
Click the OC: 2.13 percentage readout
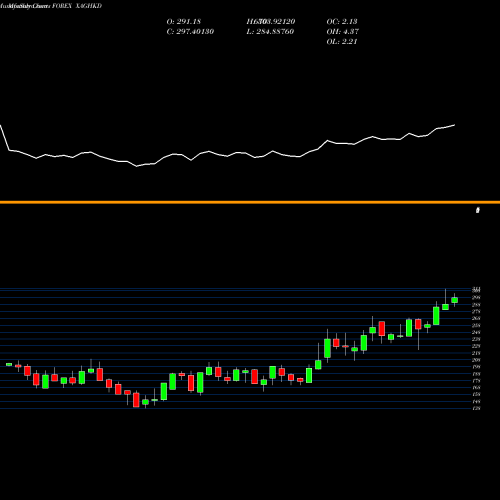click(x=342, y=22)
